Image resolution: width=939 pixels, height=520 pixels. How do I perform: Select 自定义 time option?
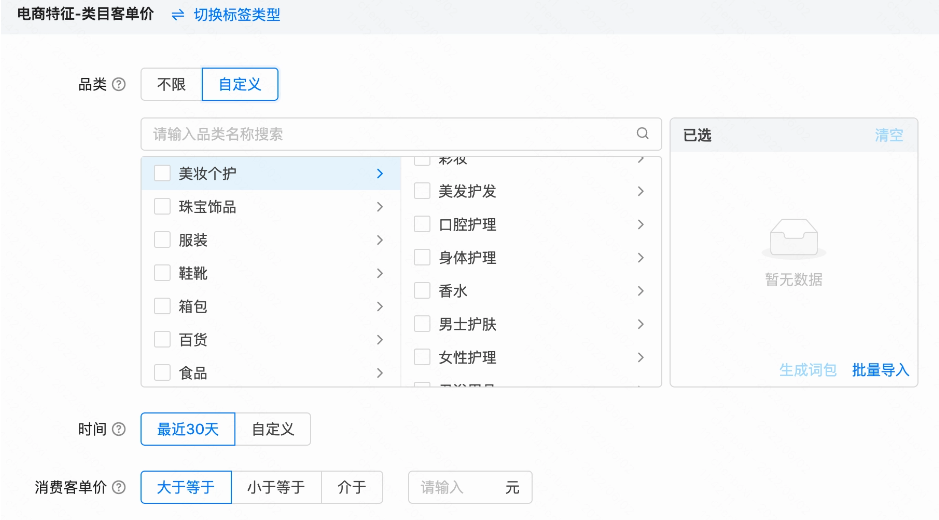[x=272, y=429]
